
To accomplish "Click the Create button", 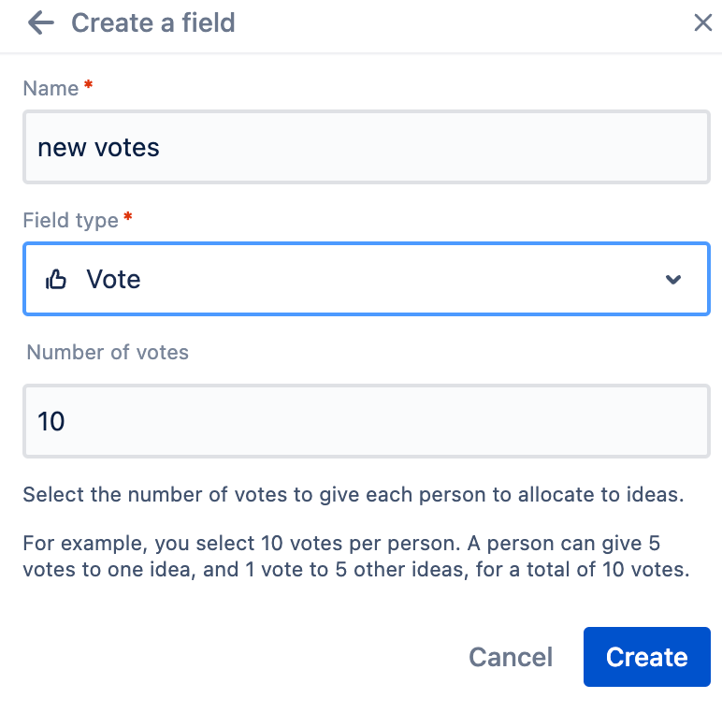I will tap(647, 657).
